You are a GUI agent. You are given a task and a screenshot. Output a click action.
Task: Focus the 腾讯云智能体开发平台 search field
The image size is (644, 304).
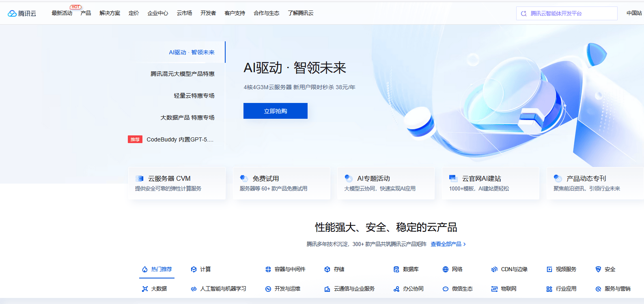click(x=567, y=13)
